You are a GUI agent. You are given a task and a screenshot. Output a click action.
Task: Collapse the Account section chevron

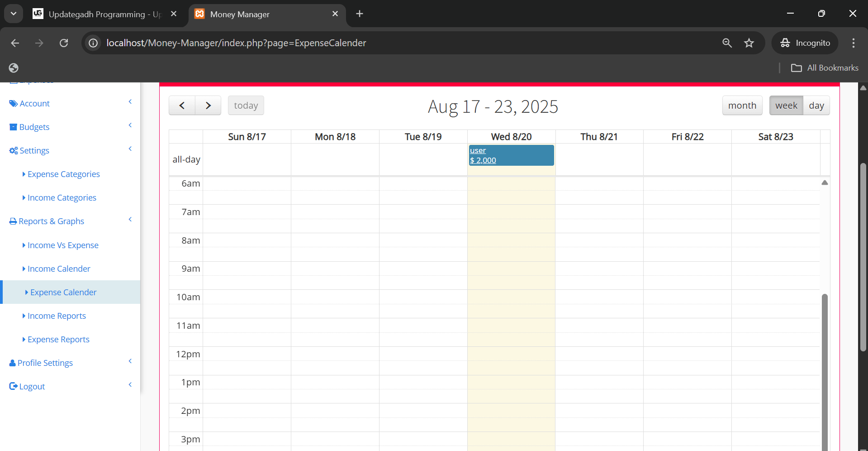point(130,102)
